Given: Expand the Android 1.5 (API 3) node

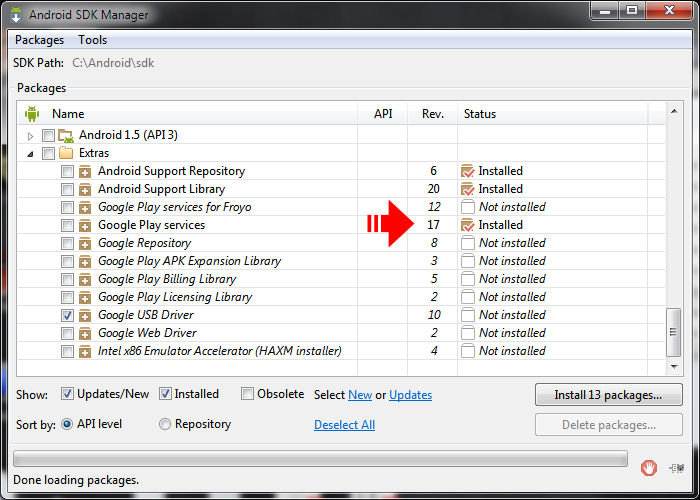Looking at the screenshot, I should (30, 136).
